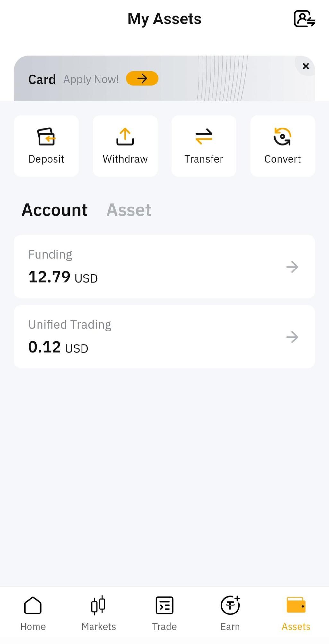Select the Account tab
This screenshot has height=644, width=329.
[x=55, y=210]
